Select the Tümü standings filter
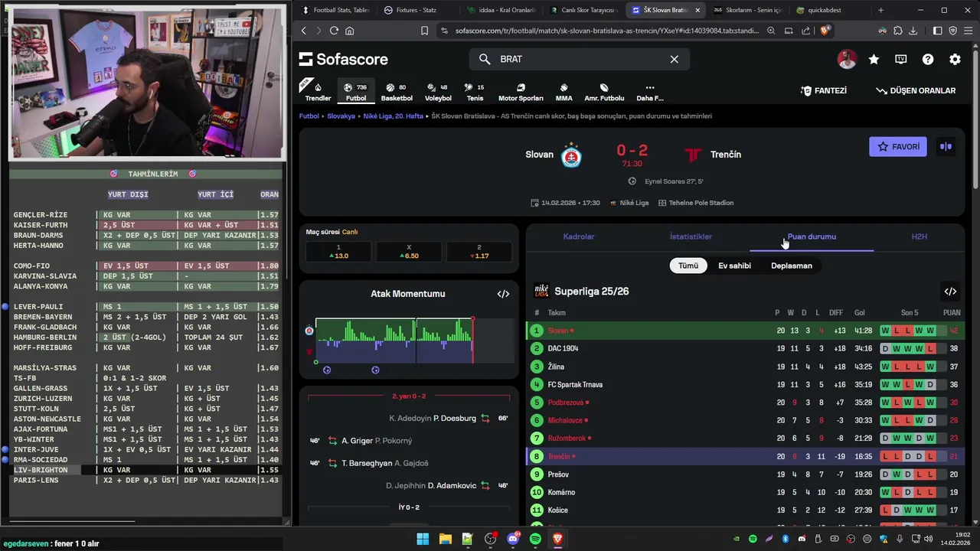This screenshot has width=980, height=551. [688, 266]
